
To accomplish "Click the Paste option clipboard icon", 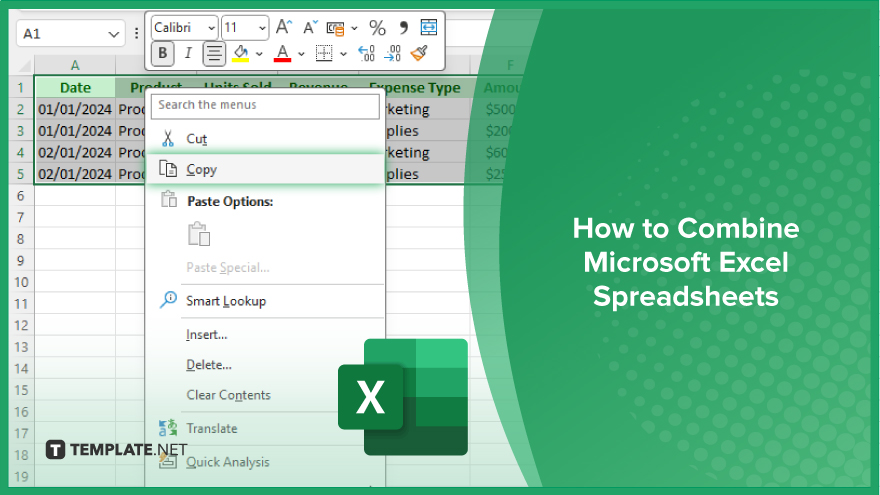I will point(199,234).
